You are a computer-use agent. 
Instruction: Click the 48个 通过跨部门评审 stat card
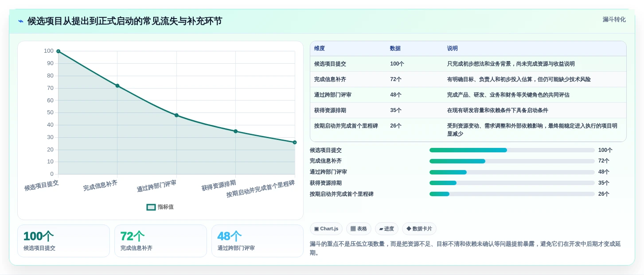point(258,241)
